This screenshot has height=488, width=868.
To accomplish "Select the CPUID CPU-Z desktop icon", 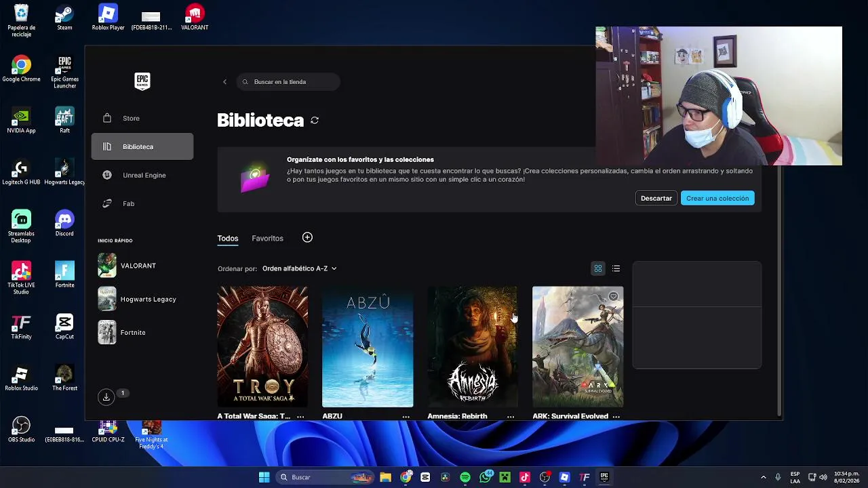I will coord(108,432).
